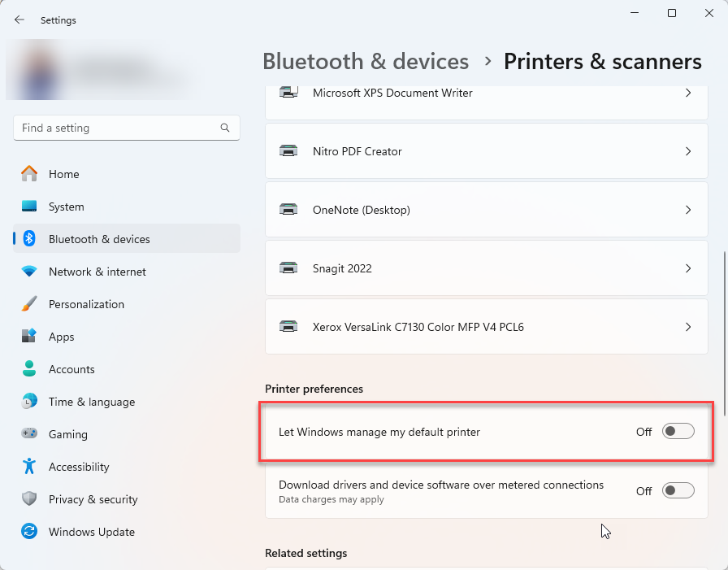This screenshot has width=728, height=570.
Task: Click the Accessibility person icon
Action: coord(29,467)
